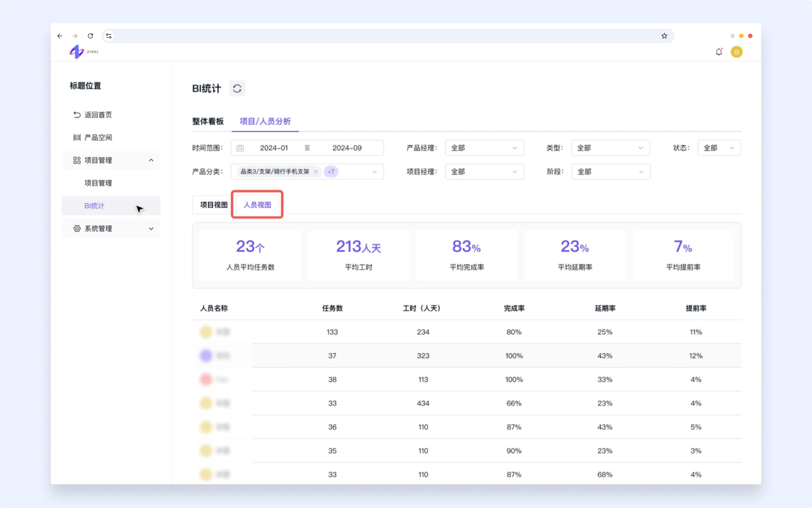Screen dimensions: 812x508
Task: Open the 产品经理 dropdown
Action: pos(484,148)
